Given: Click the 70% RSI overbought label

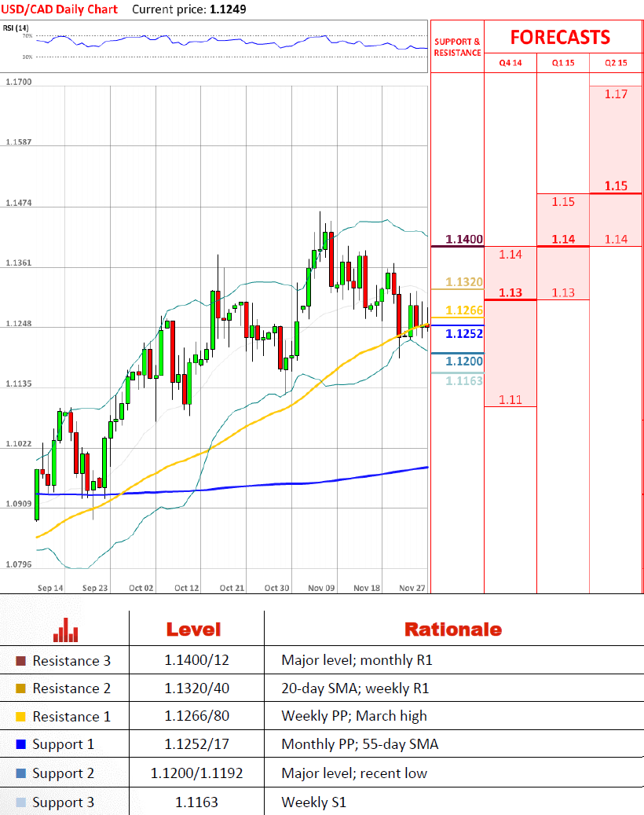Looking at the screenshot, I should coord(27,36).
